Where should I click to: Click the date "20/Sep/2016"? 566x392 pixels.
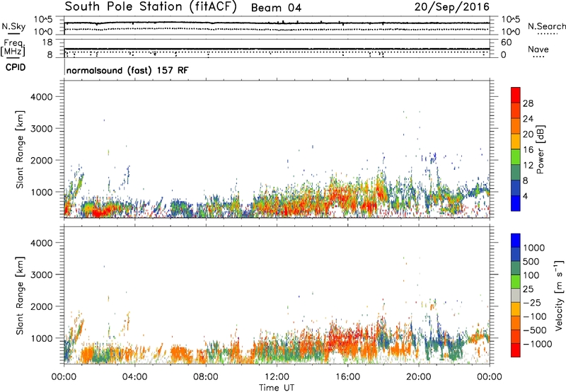pos(452,7)
